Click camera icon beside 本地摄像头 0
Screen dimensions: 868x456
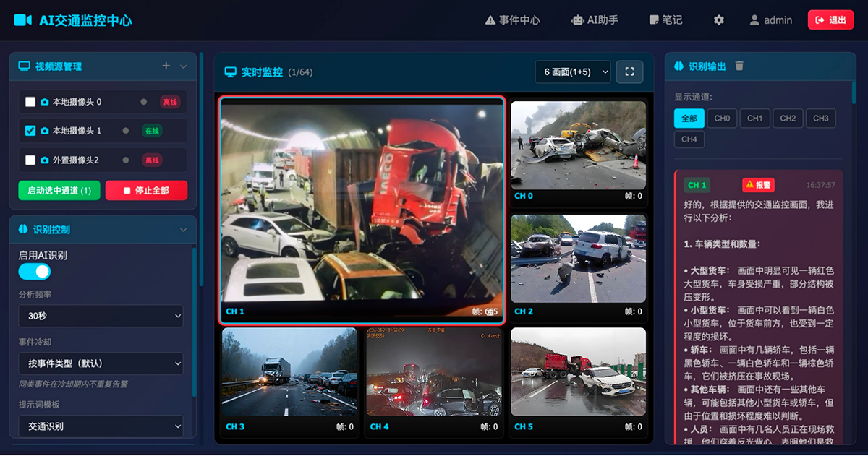(45, 102)
